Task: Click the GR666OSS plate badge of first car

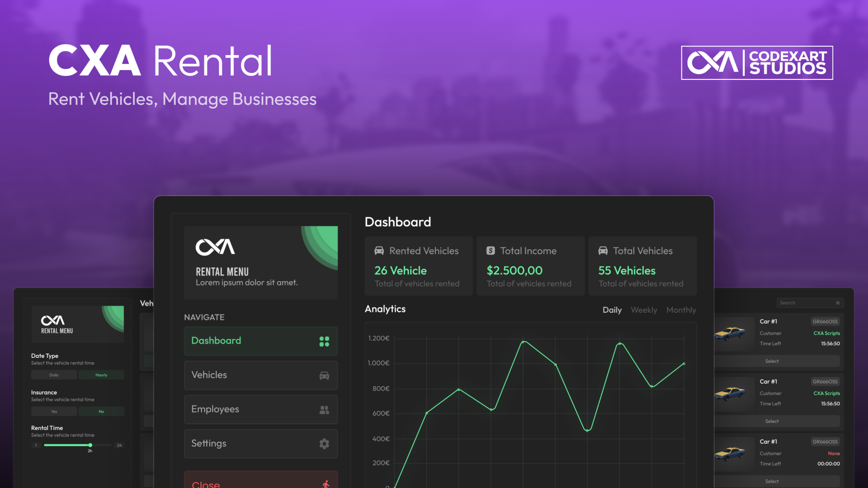Action: [825, 321]
